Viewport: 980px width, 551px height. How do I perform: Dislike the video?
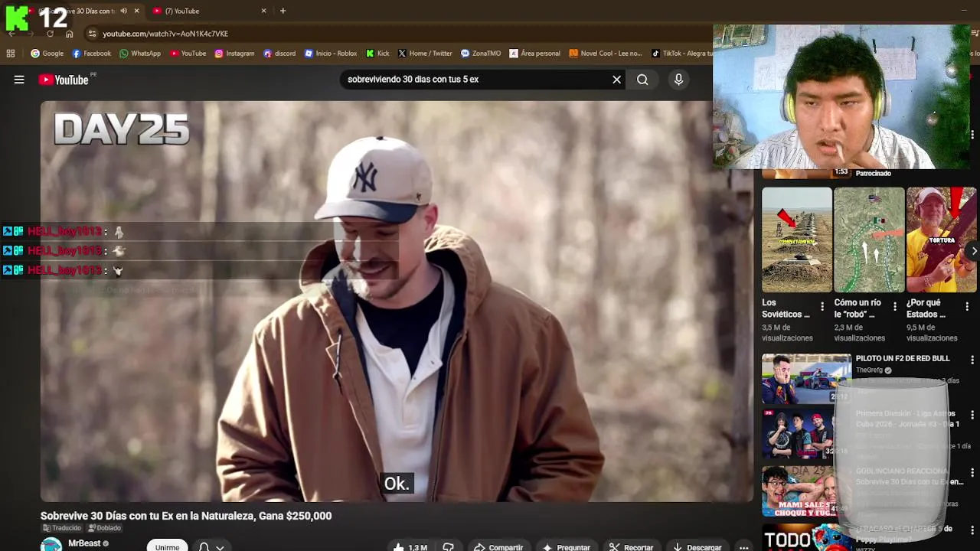click(449, 547)
